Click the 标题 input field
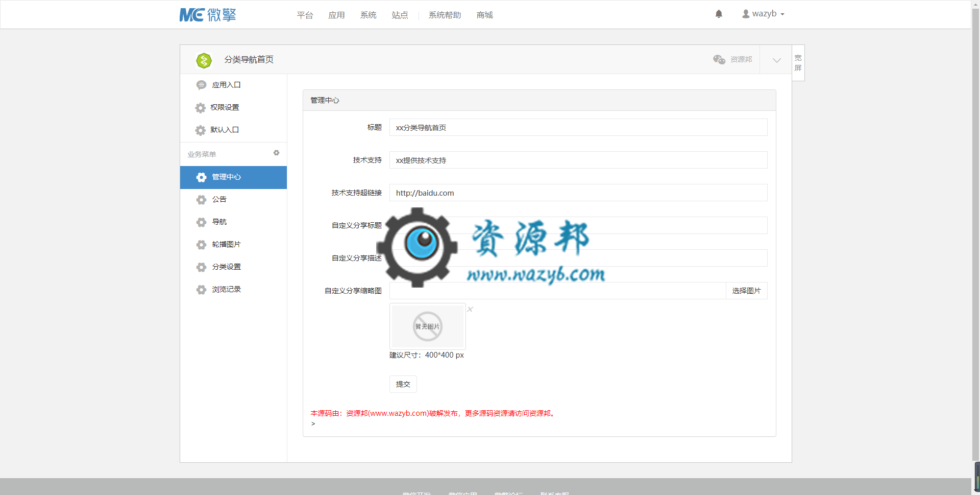The width and height of the screenshot is (980, 495). [578, 127]
